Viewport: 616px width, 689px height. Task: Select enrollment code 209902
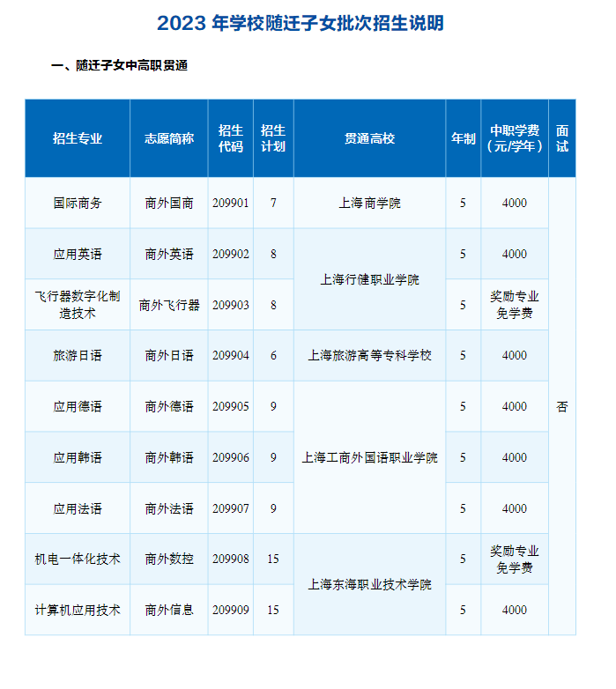click(x=231, y=254)
